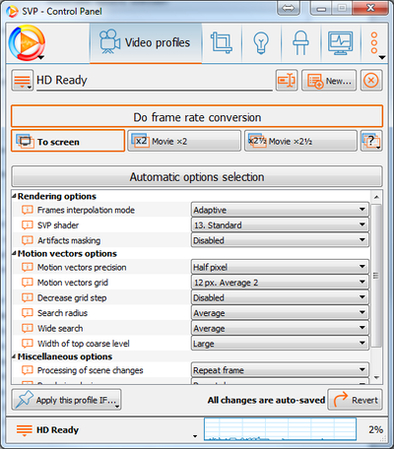Viewport: 394px width, 449px height.
Task: Open the light bulb ambient lighting tab
Action: (x=261, y=43)
